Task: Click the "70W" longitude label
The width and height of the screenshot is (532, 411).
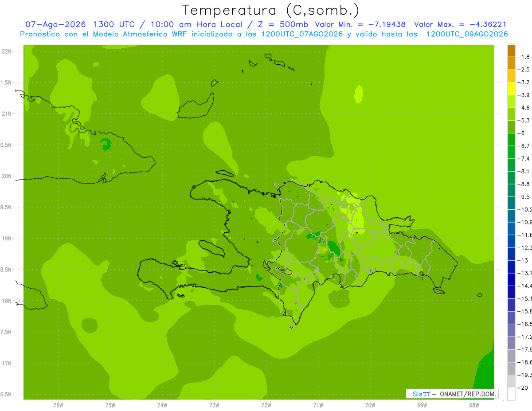Action: (370, 405)
